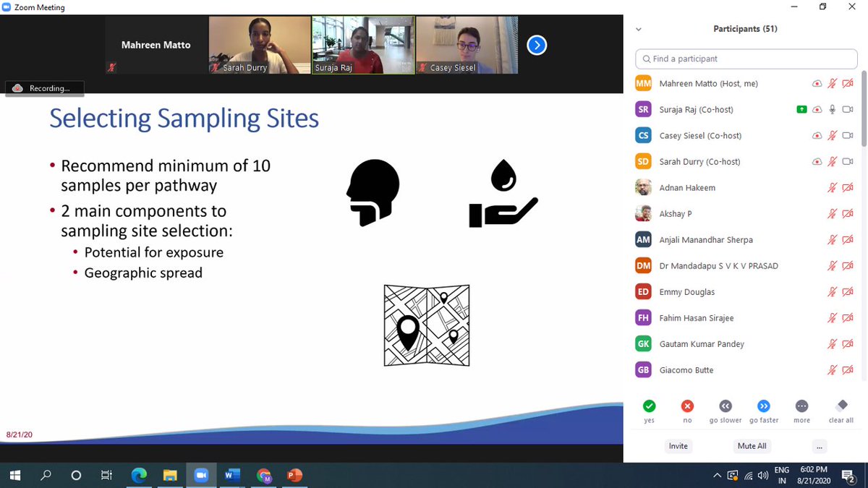Click the Find a participant search field

746,59
